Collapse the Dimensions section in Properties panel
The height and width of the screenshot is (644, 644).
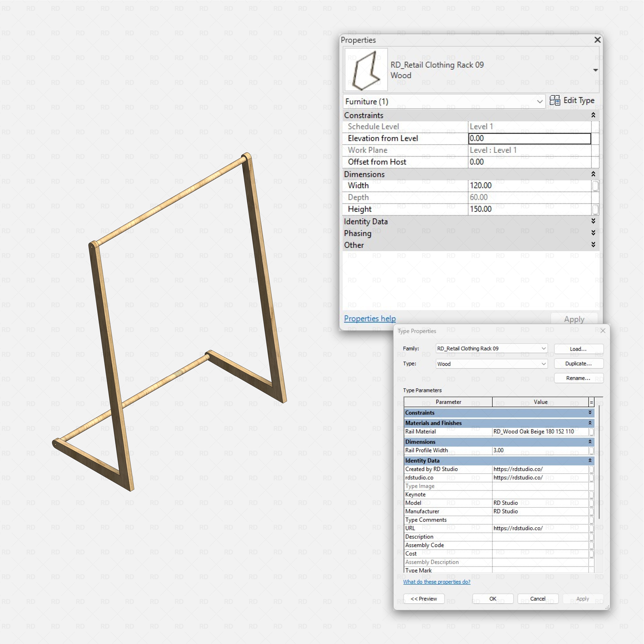click(593, 174)
